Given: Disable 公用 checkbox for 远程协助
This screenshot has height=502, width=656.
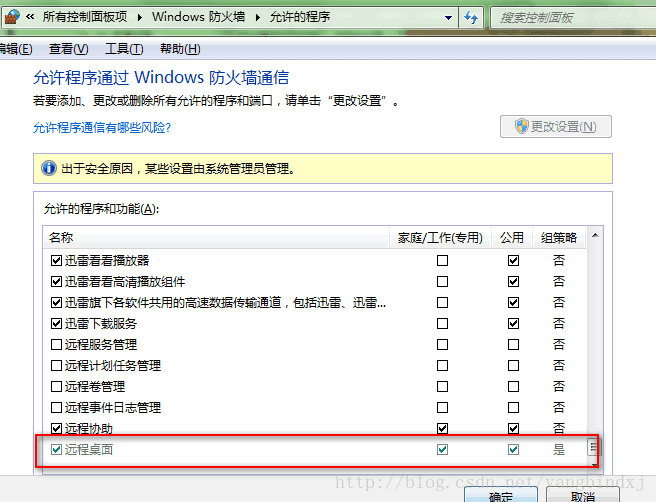Looking at the screenshot, I should (513, 428).
